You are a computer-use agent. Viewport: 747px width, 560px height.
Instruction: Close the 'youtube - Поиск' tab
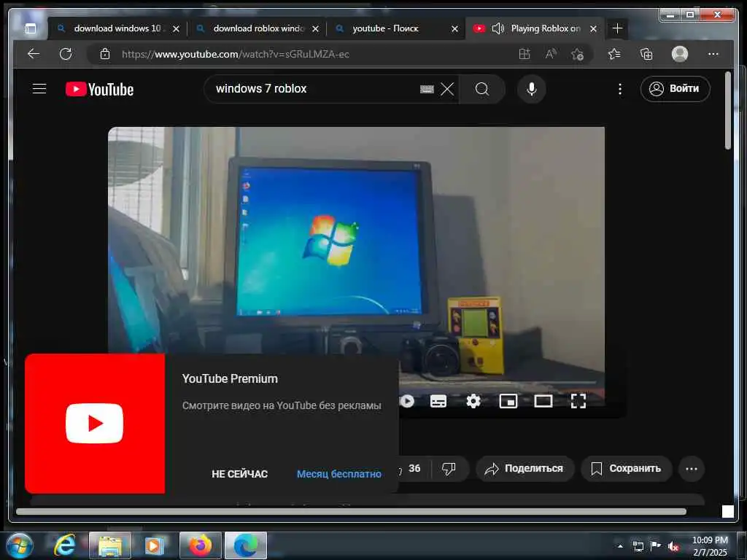pos(455,29)
